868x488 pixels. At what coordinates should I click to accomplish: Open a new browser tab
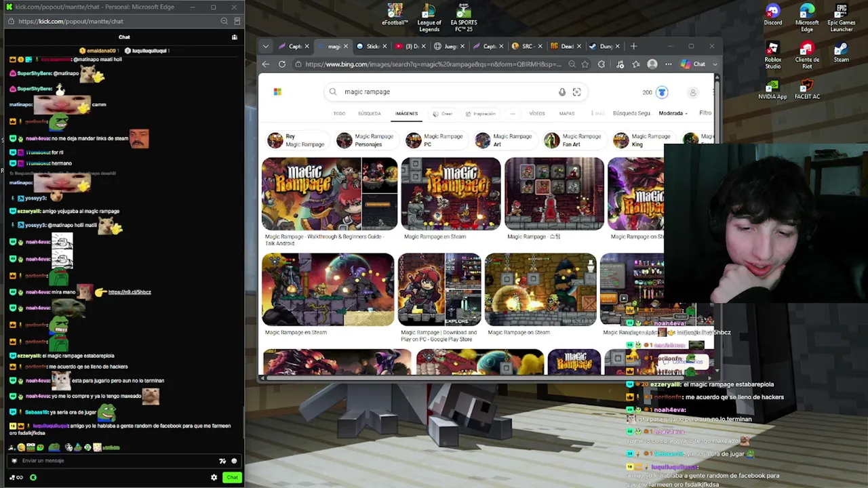click(x=633, y=46)
